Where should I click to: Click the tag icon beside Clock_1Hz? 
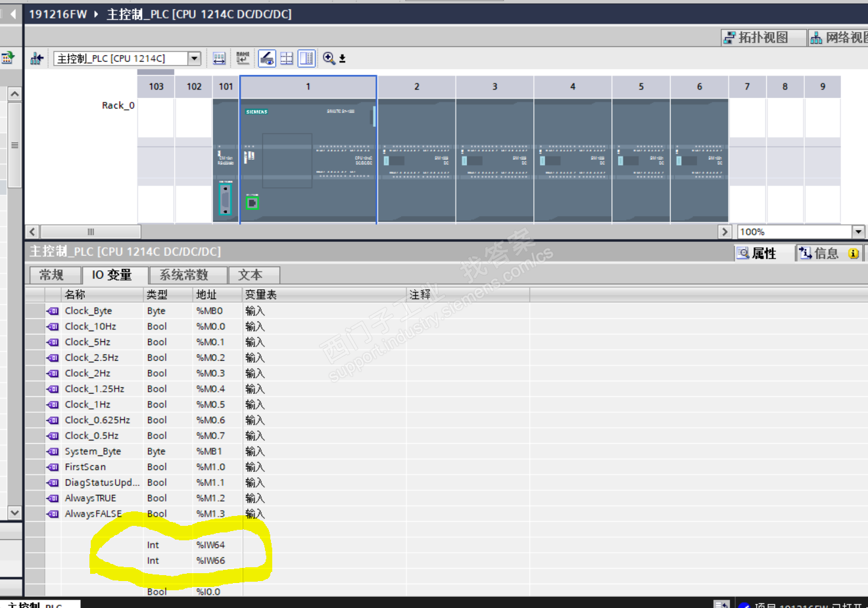tap(53, 405)
